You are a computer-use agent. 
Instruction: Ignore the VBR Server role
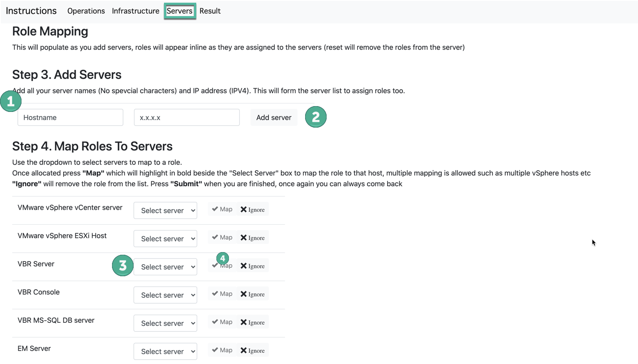[x=253, y=266]
